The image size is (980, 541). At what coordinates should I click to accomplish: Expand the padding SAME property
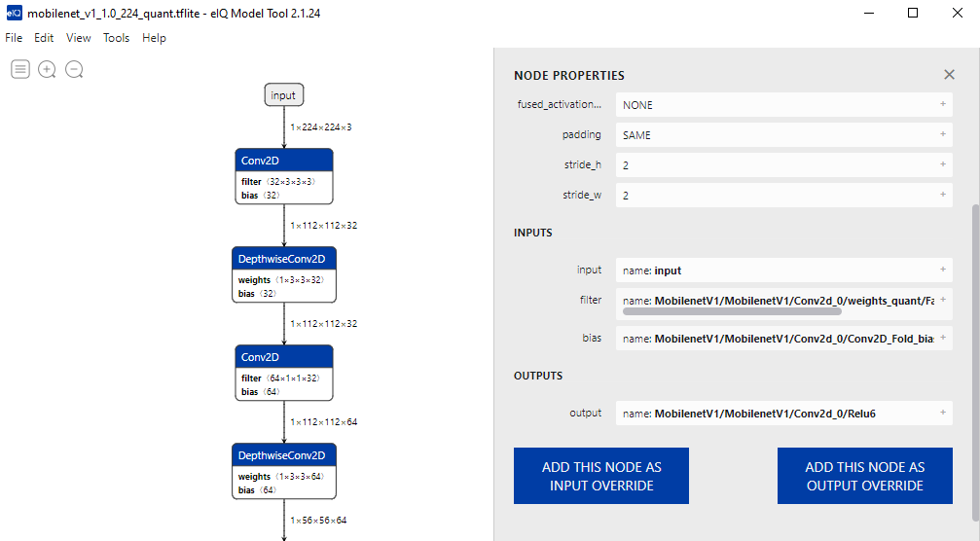tap(942, 134)
